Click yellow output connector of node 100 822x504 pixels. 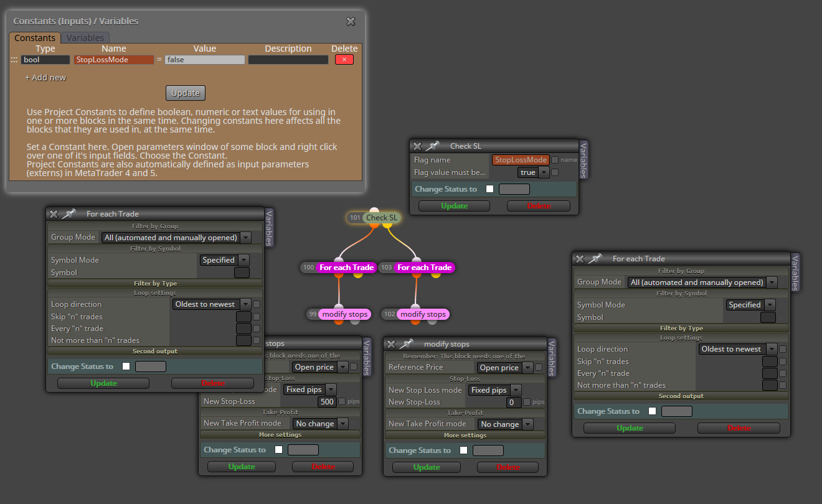coord(357,274)
